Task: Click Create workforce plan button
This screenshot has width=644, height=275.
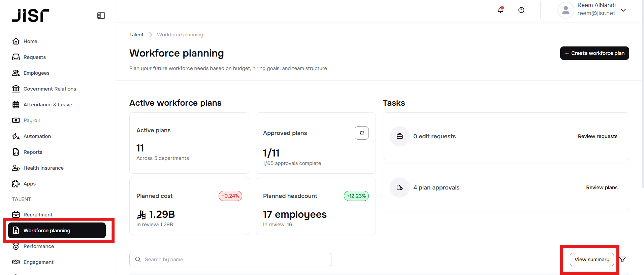Action: pos(594,53)
